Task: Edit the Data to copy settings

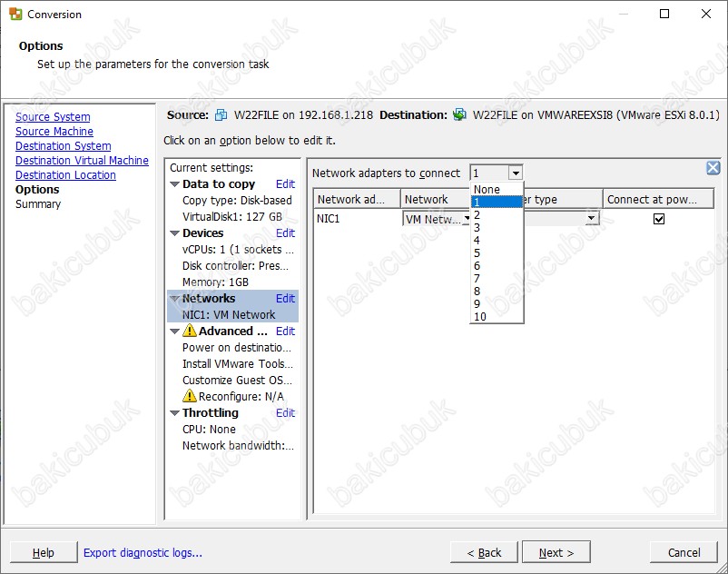Action: [285, 184]
